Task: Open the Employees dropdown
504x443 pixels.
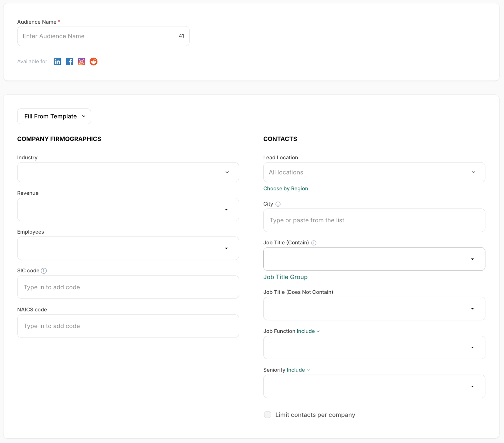Action: pyautogui.click(x=128, y=248)
